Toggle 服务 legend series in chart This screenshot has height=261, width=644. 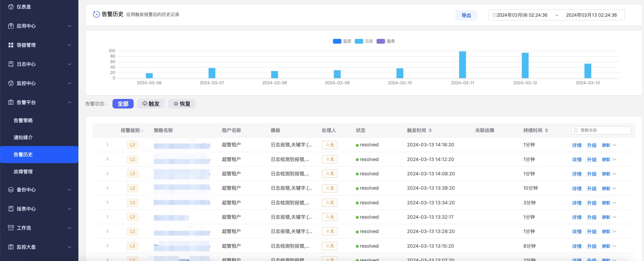[386, 41]
